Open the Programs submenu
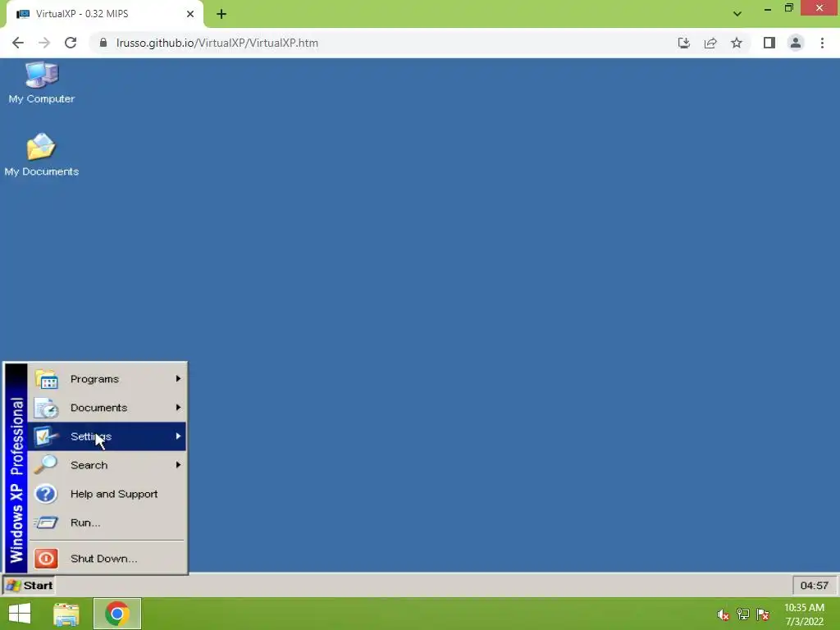Viewport: 840px width, 630px height. pyautogui.click(x=107, y=379)
